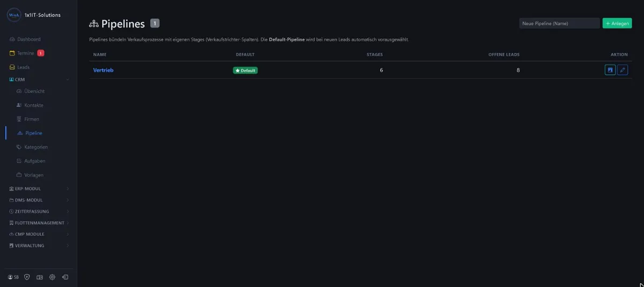Viewport: 644px width, 287px height.
Task: Click the offene leads count 8
Action: coord(518,70)
